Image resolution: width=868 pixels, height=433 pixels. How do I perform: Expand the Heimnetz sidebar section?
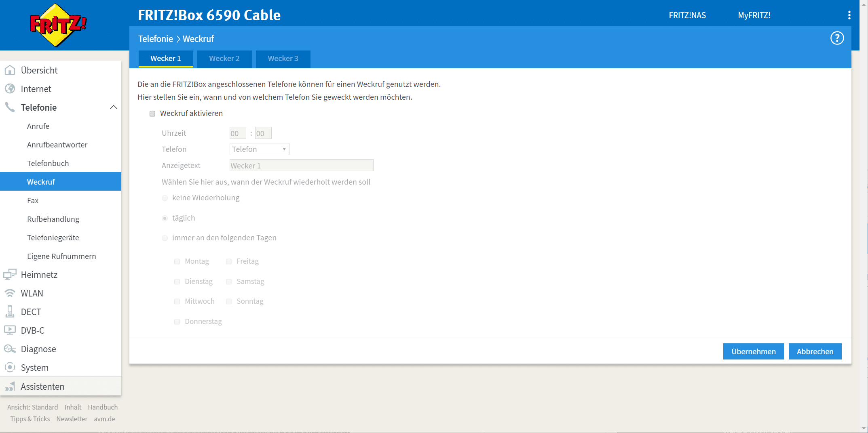39,275
